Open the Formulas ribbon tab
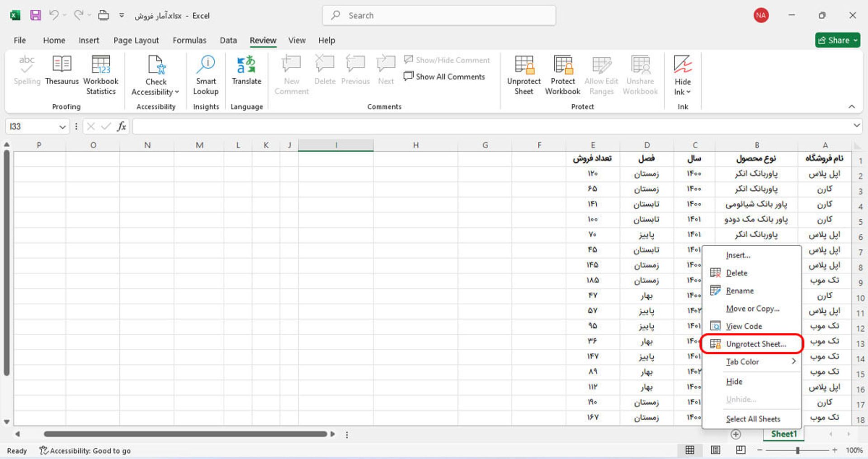Viewport: 868px width, 459px height. click(x=189, y=40)
